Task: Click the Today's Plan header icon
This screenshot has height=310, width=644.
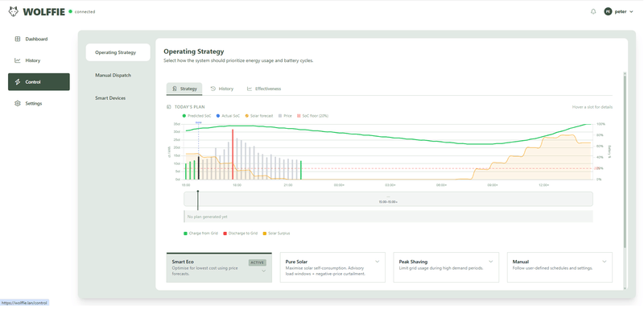Action: (169, 107)
